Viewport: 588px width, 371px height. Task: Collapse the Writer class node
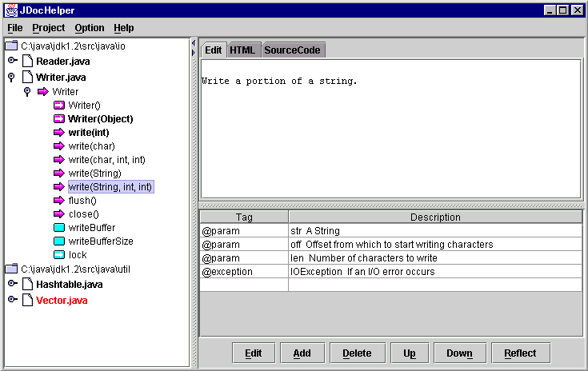click(x=27, y=92)
